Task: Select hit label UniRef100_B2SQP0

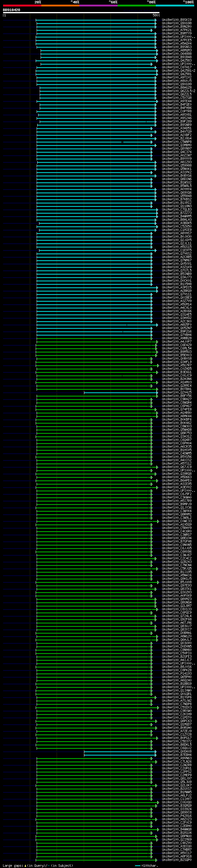Action: click(176, 860)
